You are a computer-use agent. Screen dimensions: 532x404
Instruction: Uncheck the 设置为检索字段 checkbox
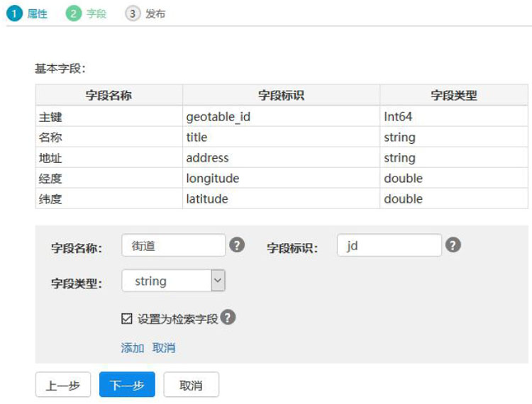click(x=126, y=318)
